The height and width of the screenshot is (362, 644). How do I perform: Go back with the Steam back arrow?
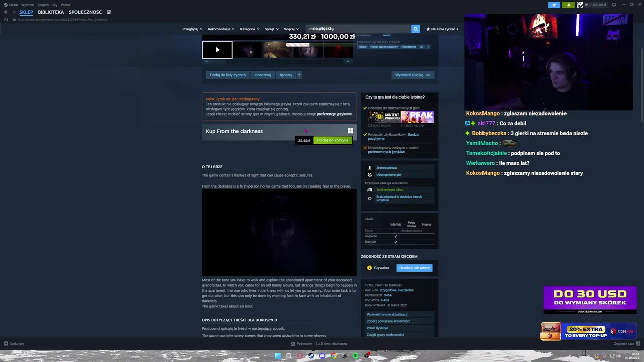click(6, 12)
